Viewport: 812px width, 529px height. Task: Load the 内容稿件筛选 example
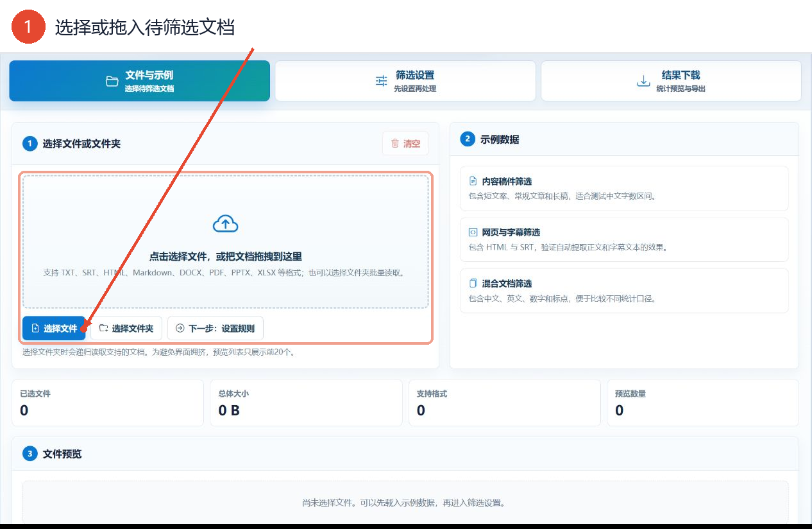624,189
